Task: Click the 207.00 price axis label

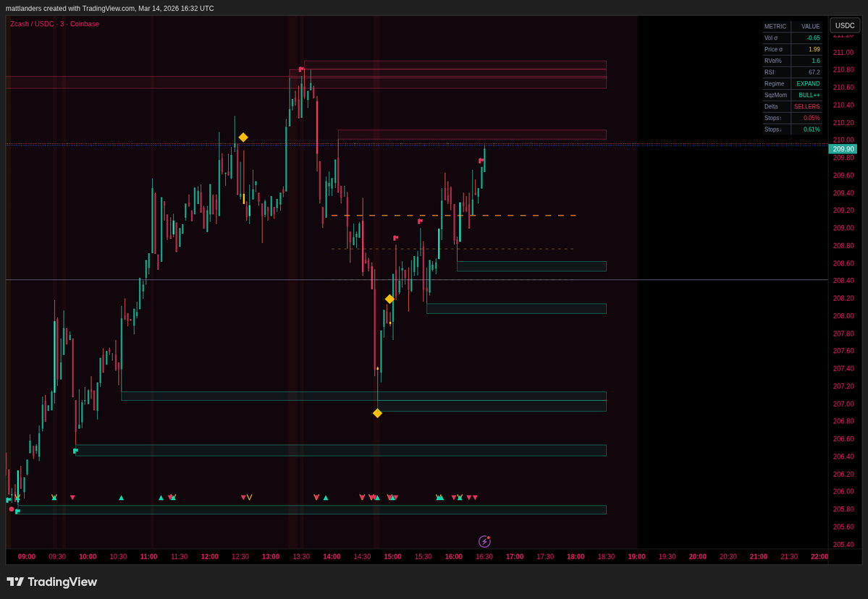Action: 843,404
